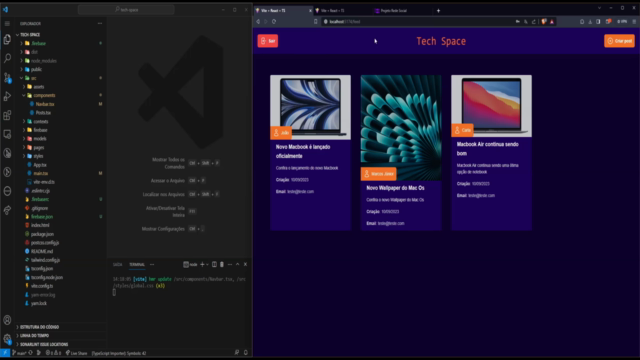The image size is (640, 360).
Task: Click the VS Code tech-space search box
Action: [x=126, y=9]
